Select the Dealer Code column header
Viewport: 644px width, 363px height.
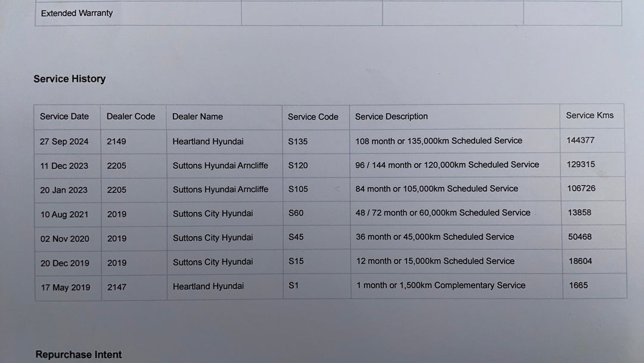point(131,116)
